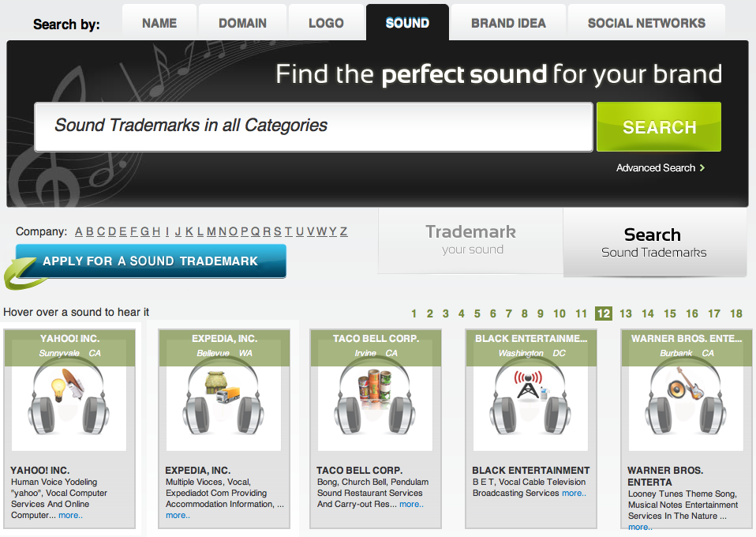Image resolution: width=756 pixels, height=537 pixels.
Task: Click YAHOO! INC. green card header
Action: click(x=69, y=348)
